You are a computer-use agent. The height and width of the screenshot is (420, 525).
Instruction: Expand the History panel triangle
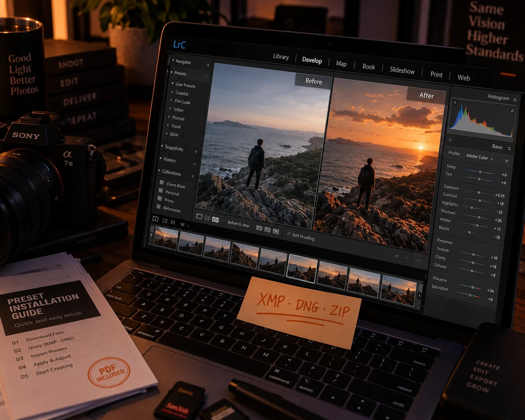[161, 158]
